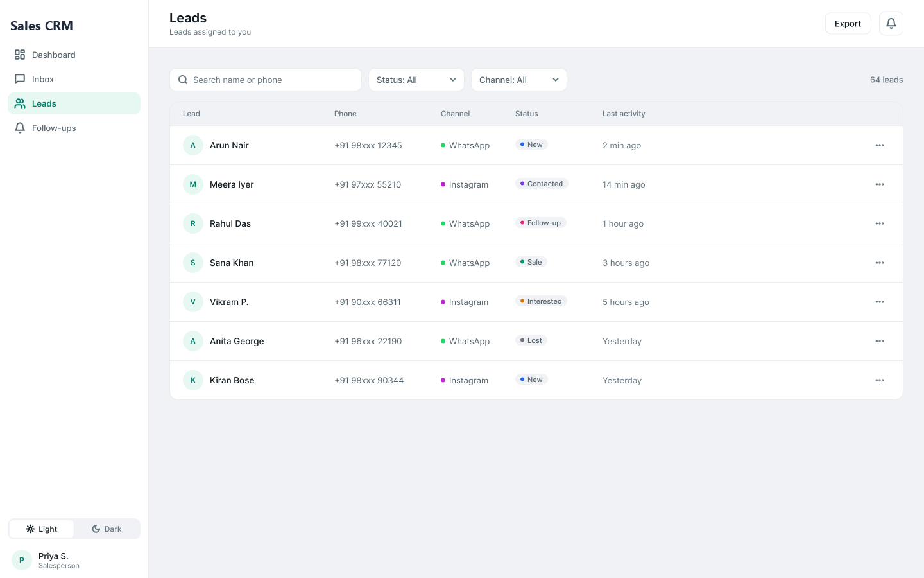Open row actions menu for Kiran Bose
The image size is (924, 578).
[880, 380]
